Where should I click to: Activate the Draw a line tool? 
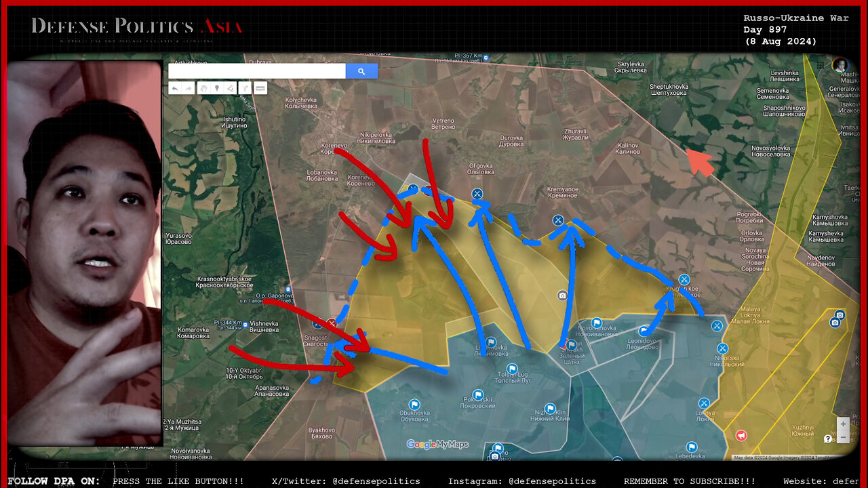[x=230, y=88]
